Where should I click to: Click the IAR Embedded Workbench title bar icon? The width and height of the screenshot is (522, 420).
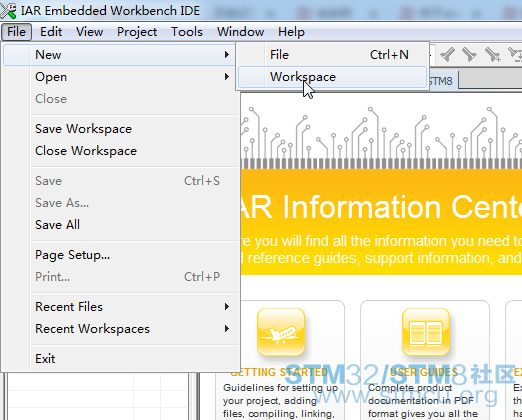tap(8, 11)
